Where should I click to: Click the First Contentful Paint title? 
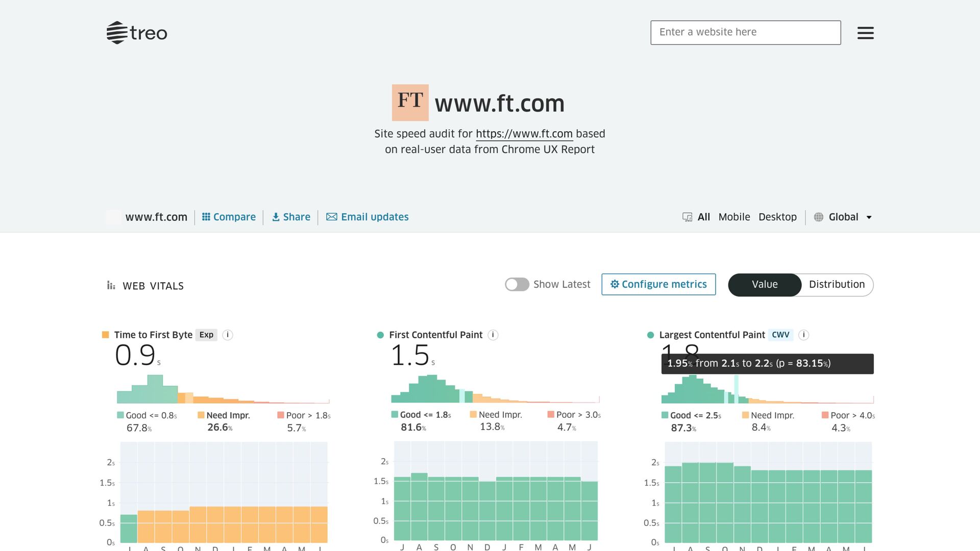coord(435,335)
